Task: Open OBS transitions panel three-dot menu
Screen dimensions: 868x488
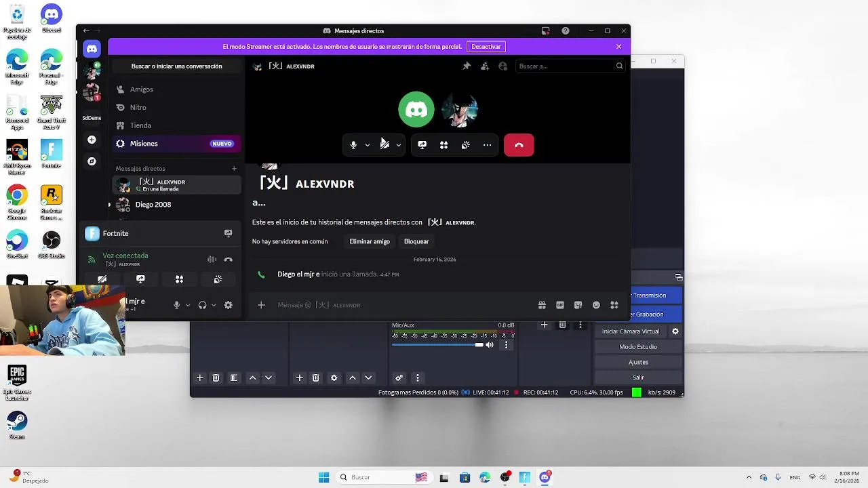Action: click(580, 325)
